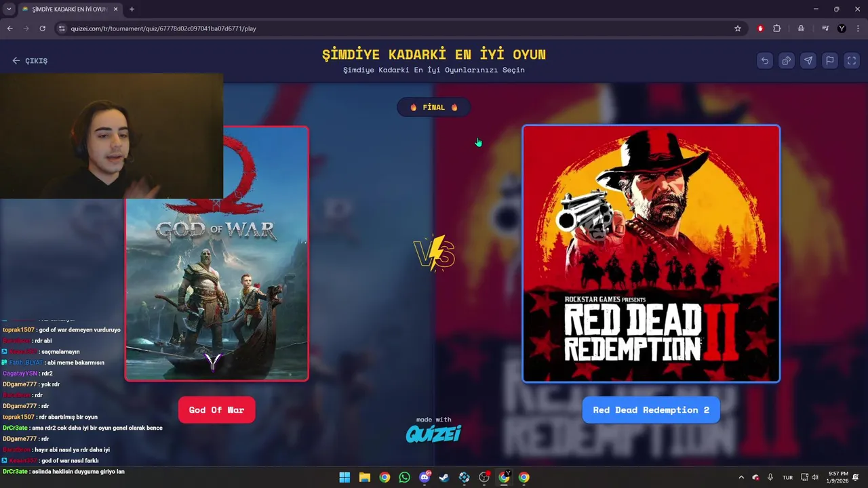
Task: Click the FİNAL round badge
Action: click(x=434, y=107)
